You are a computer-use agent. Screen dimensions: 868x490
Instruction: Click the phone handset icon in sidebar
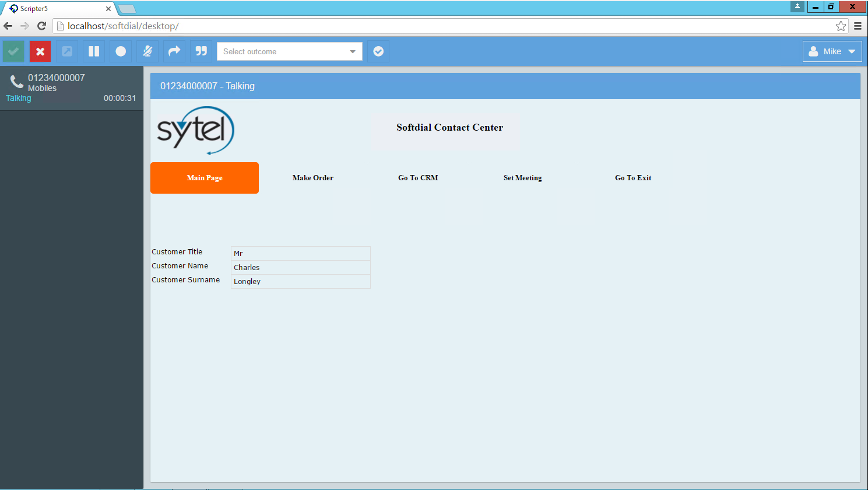[17, 82]
